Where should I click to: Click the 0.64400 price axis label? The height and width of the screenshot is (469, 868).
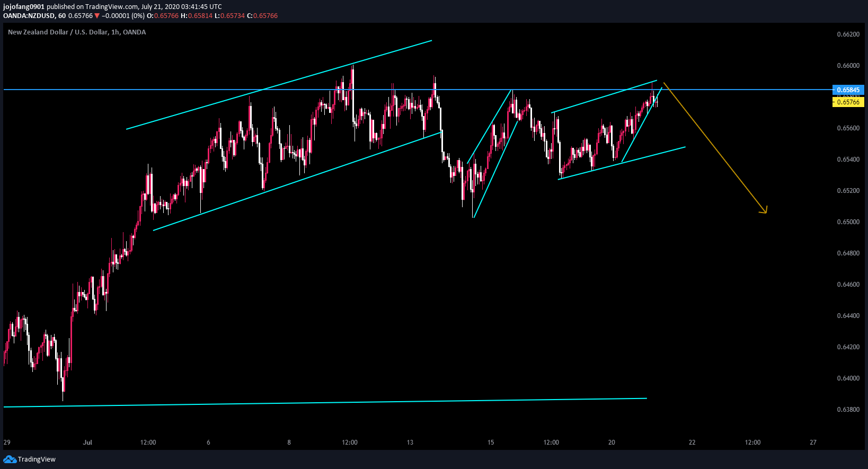pos(848,316)
